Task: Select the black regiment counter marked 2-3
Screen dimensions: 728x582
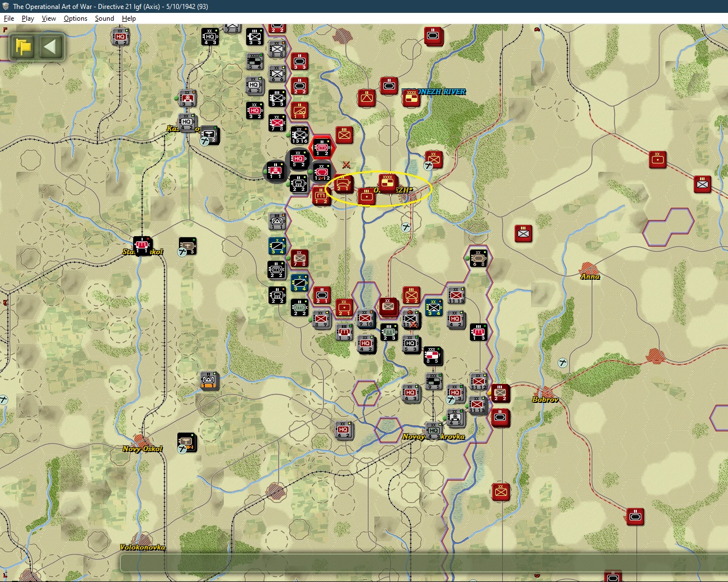Action: pos(389,332)
